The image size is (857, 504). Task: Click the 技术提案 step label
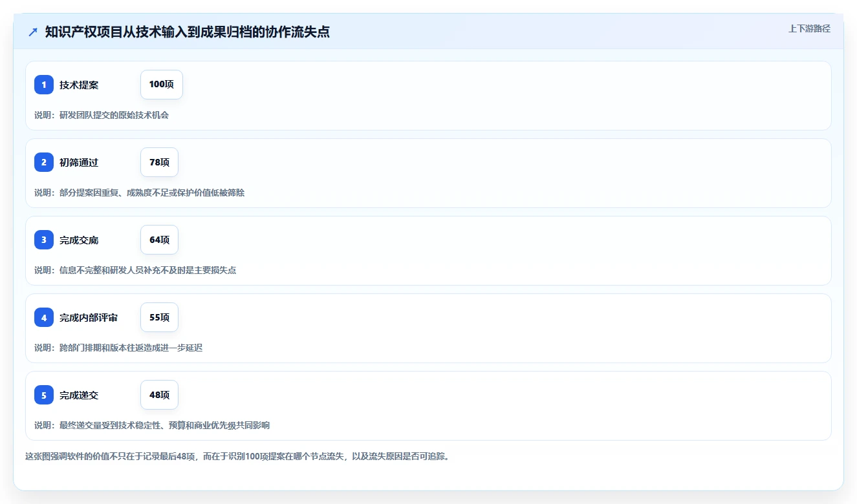click(x=79, y=85)
